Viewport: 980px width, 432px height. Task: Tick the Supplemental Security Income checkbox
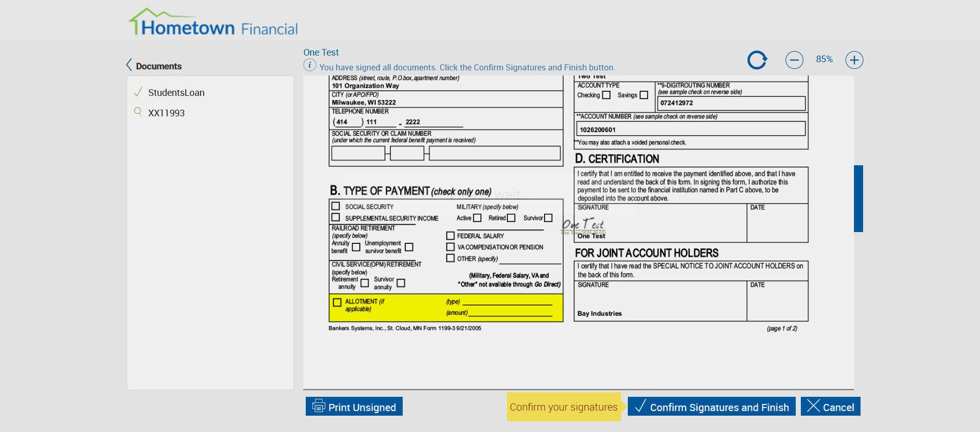pyautogui.click(x=336, y=217)
